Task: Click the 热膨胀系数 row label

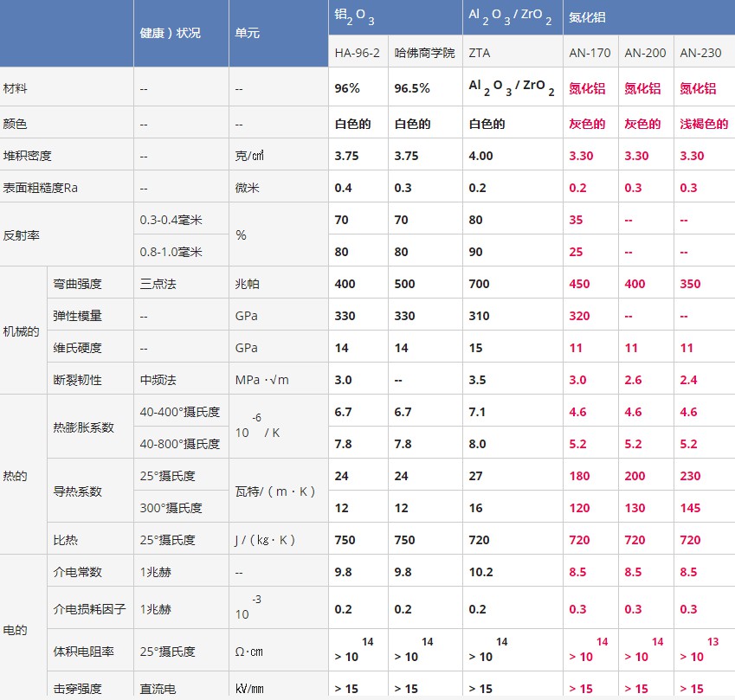Action: pyautogui.click(x=83, y=427)
